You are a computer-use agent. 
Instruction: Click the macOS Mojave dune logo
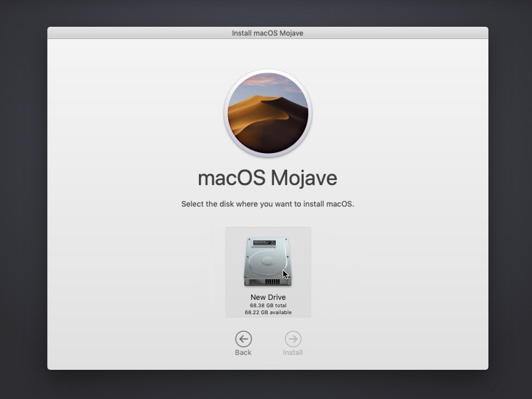pos(268,113)
